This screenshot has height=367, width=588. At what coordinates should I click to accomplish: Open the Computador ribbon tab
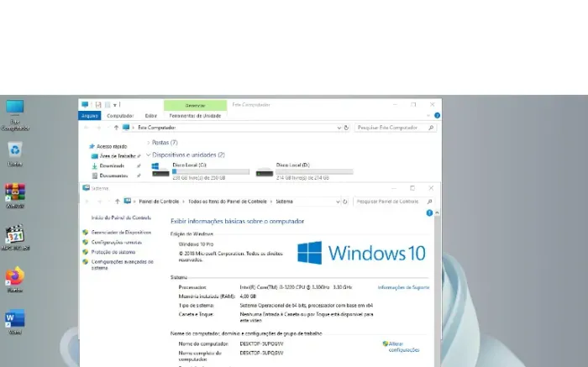120,116
